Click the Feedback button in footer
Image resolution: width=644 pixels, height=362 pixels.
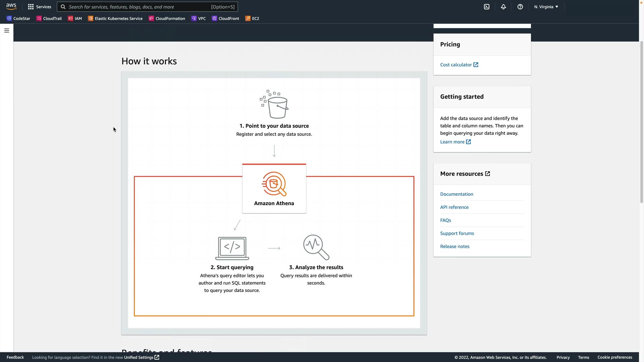click(x=15, y=357)
